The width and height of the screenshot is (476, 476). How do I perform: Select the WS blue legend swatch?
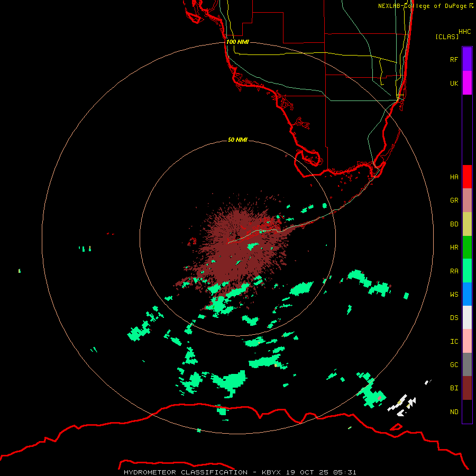[467, 294]
